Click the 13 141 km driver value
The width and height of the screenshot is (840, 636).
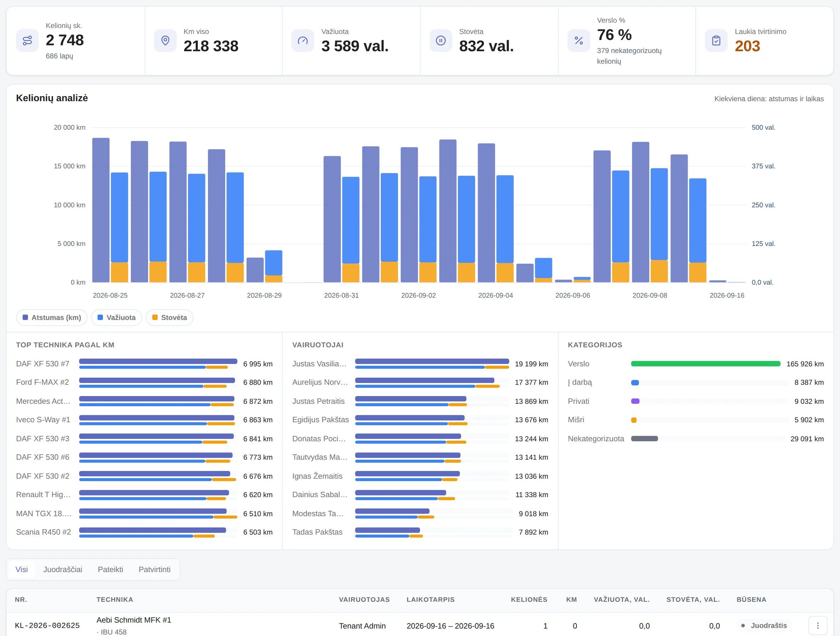point(531,457)
